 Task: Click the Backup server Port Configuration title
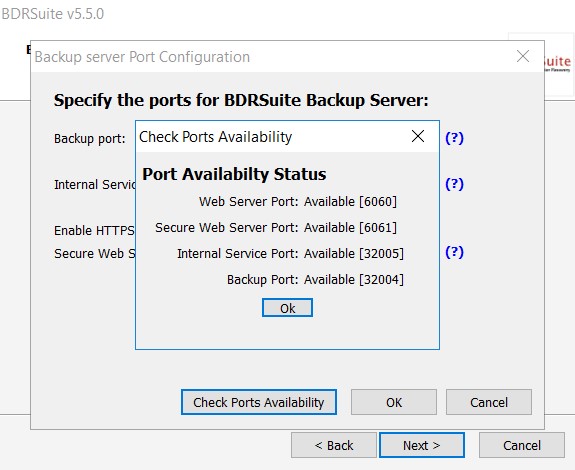click(142, 57)
